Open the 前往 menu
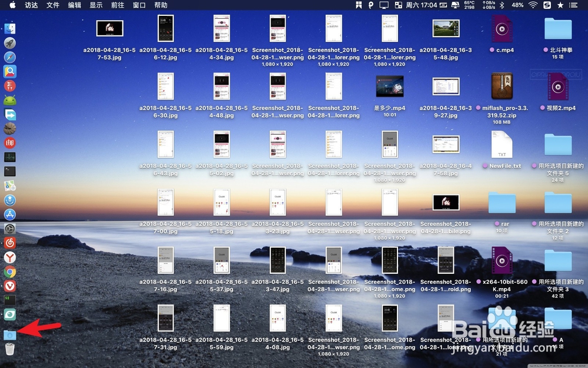This screenshot has width=588, height=368. point(118,5)
